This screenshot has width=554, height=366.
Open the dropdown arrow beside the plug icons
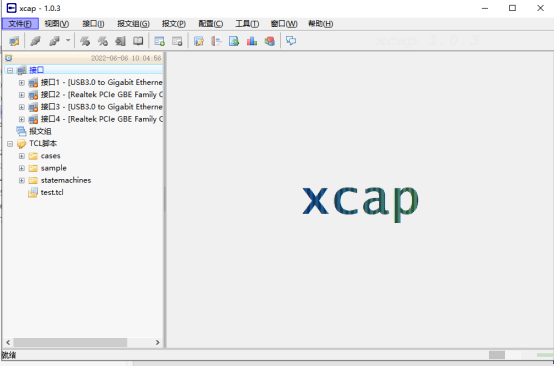(x=68, y=40)
